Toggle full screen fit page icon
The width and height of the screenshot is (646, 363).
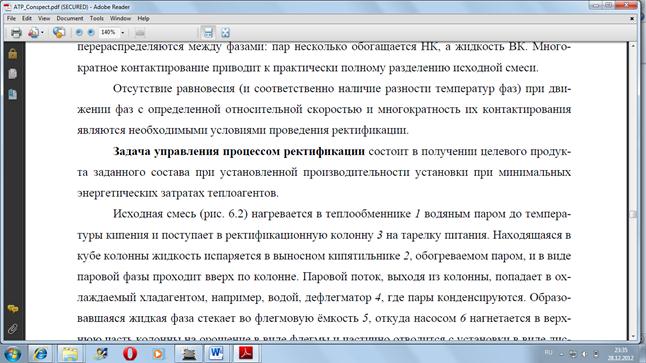point(225,33)
